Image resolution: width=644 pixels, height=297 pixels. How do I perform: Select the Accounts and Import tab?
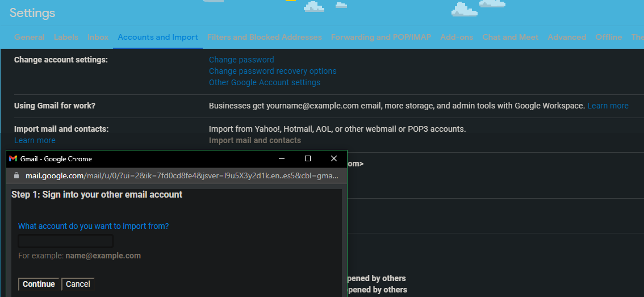click(x=158, y=37)
